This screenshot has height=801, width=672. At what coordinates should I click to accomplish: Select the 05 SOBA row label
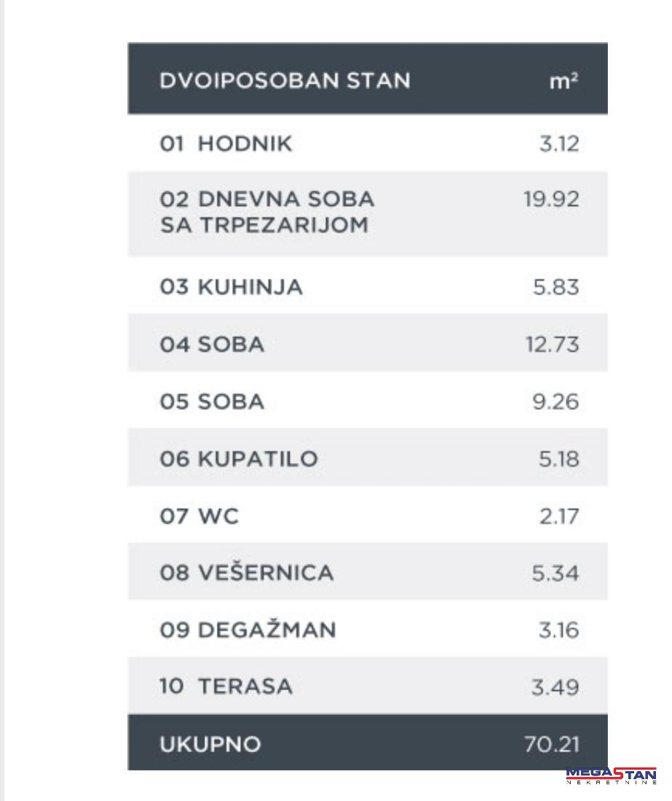point(212,401)
